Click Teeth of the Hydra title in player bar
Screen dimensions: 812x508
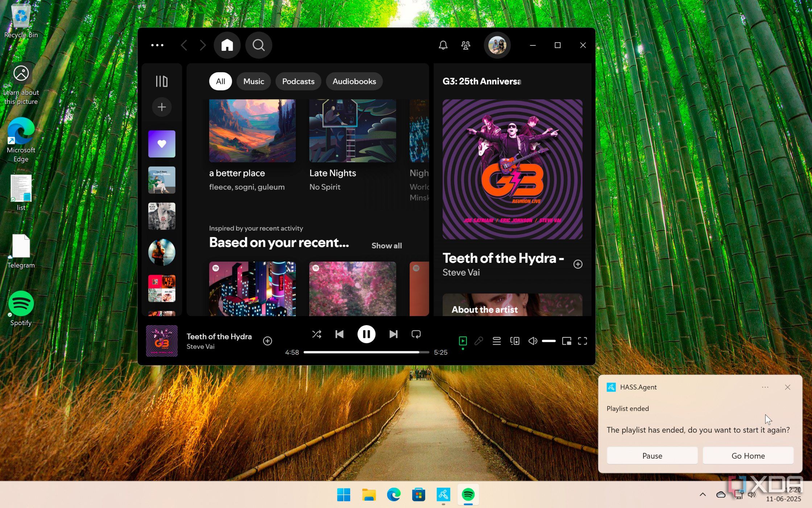pos(219,336)
